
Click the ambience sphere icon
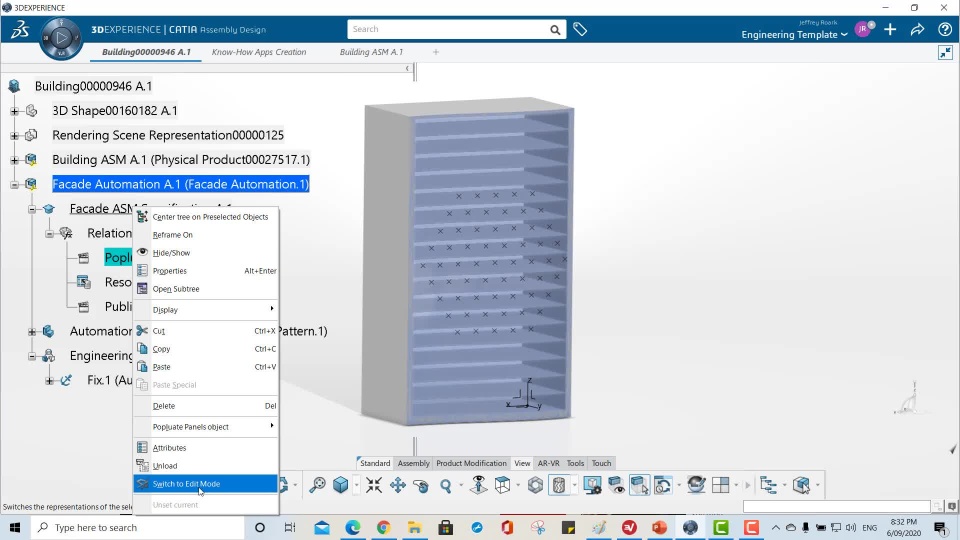696,484
